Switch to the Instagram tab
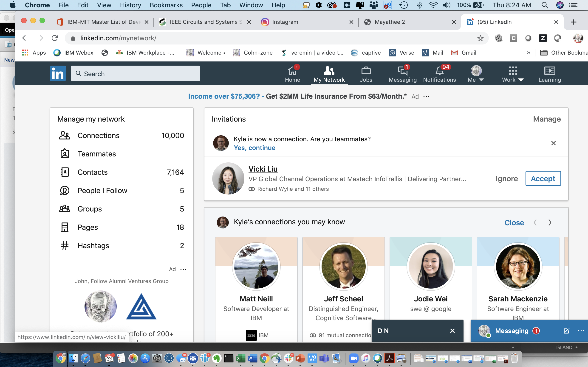 (285, 22)
